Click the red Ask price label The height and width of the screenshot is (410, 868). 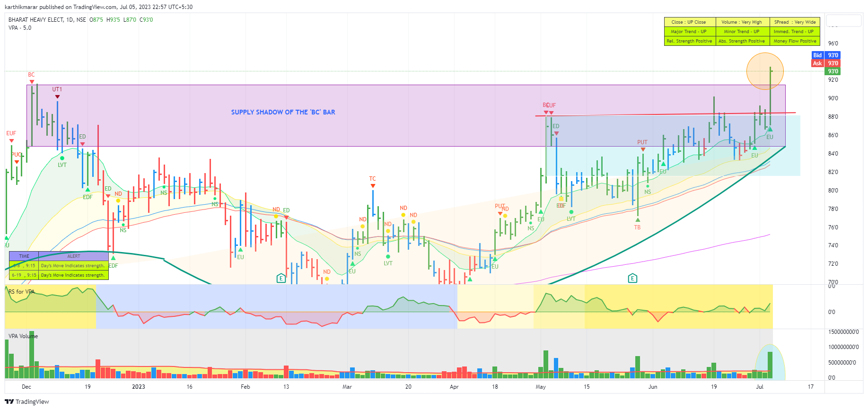825,63
